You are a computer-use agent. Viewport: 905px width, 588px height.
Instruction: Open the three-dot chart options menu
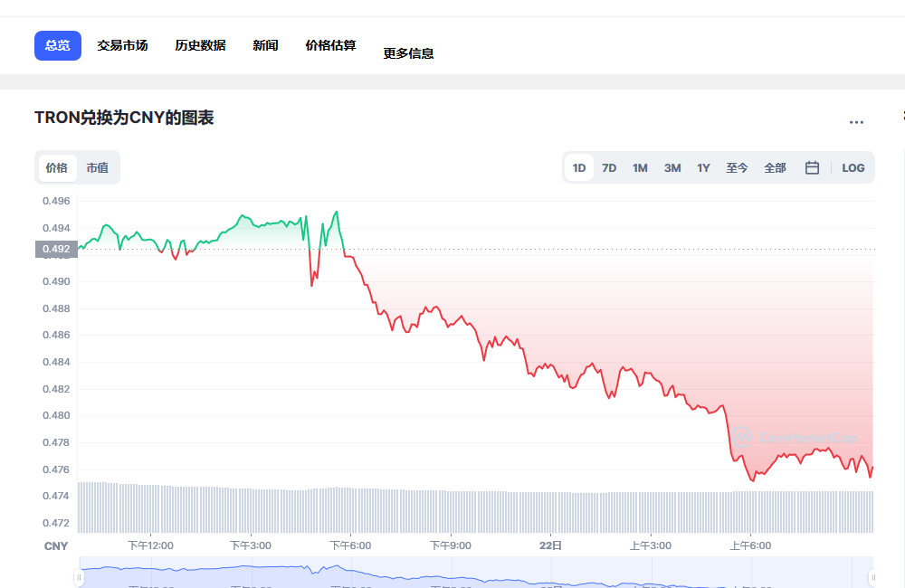click(x=856, y=122)
